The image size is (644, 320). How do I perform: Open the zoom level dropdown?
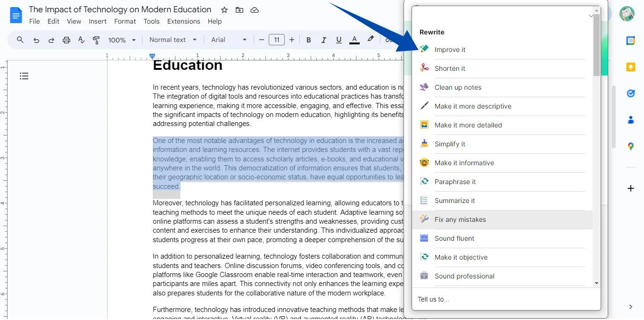tap(122, 40)
